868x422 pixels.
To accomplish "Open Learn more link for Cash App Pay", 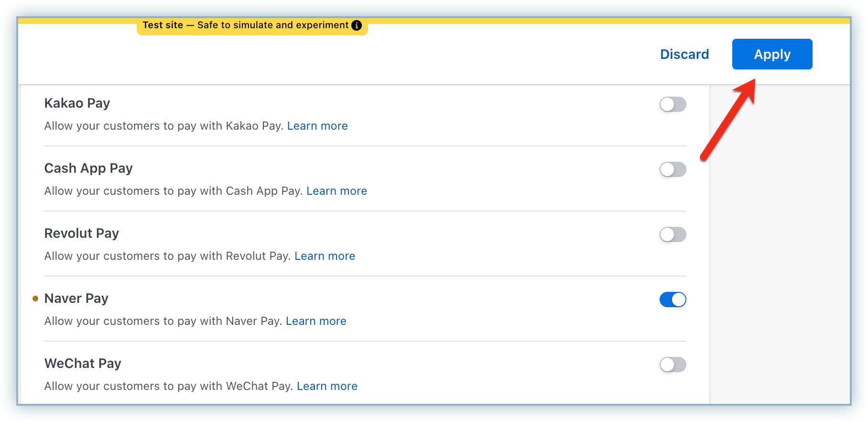I will [336, 191].
